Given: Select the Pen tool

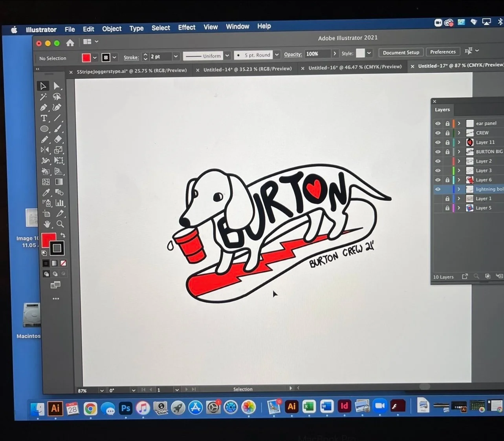Looking at the screenshot, I should click(x=44, y=107).
